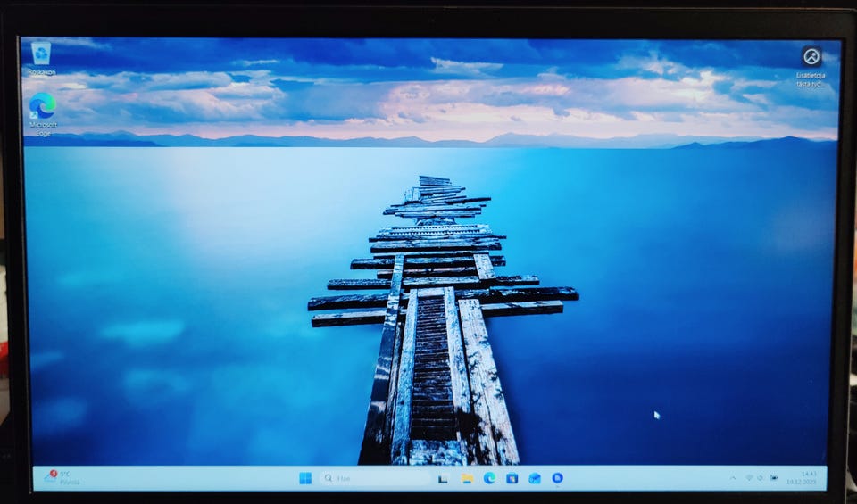Launch Microsoft Edge from the taskbar
The image size is (857, 504).
click(x=489, y=478)
